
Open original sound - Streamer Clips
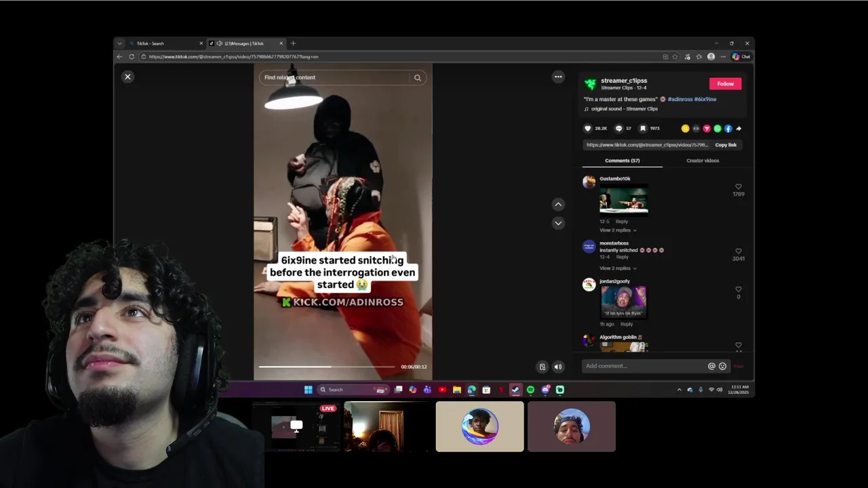[624, 108]
